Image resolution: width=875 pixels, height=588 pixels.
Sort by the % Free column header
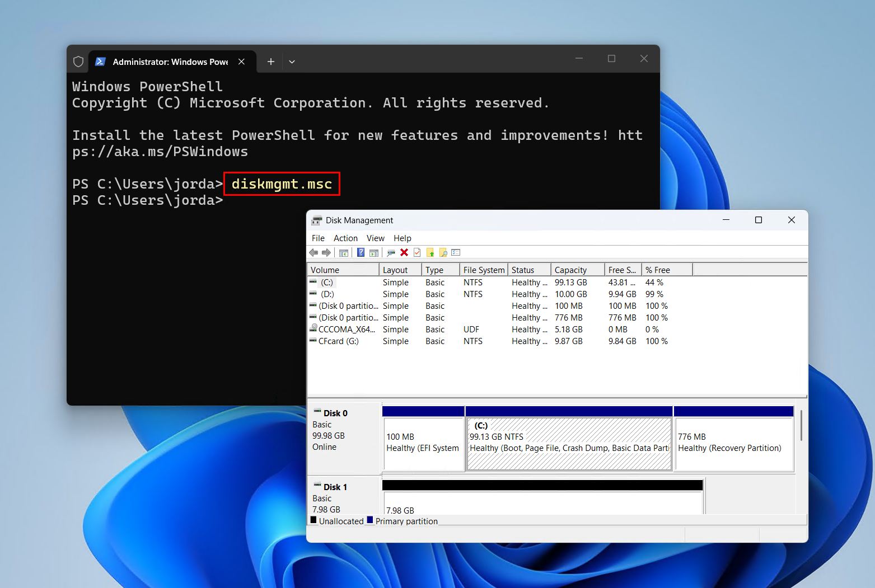[x=667, y=270]
